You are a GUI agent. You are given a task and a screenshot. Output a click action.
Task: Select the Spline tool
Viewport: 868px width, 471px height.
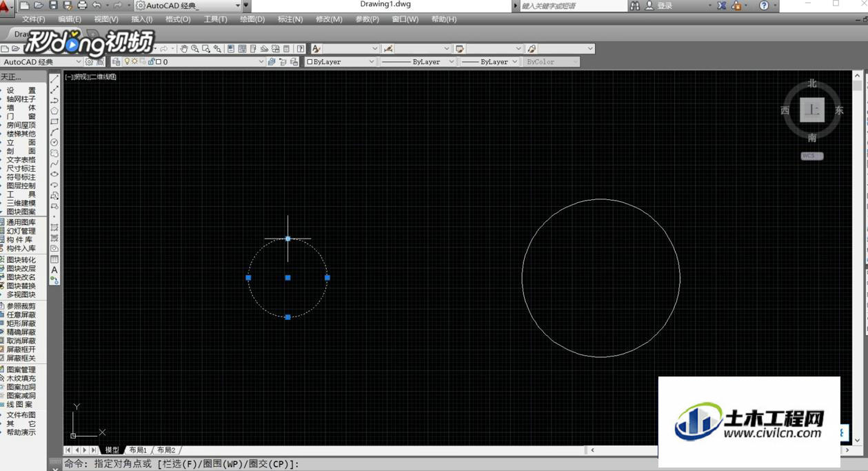[x=54, y=163]
